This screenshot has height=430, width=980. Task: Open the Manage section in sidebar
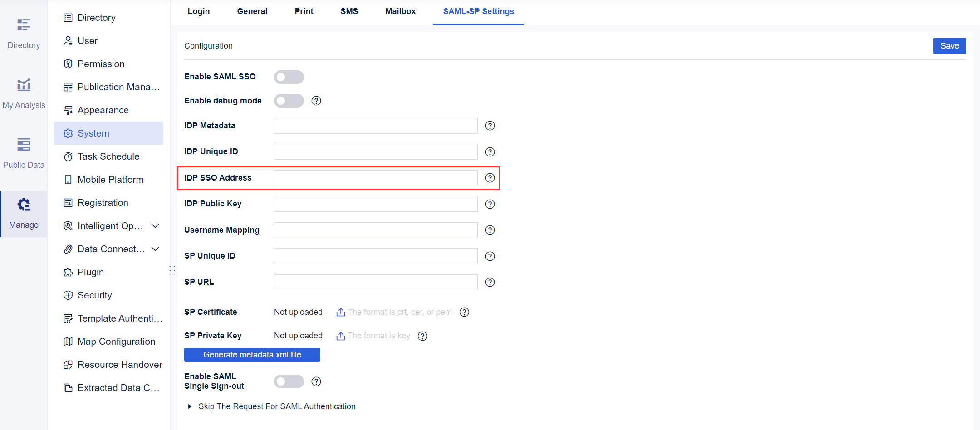point(24,213)
